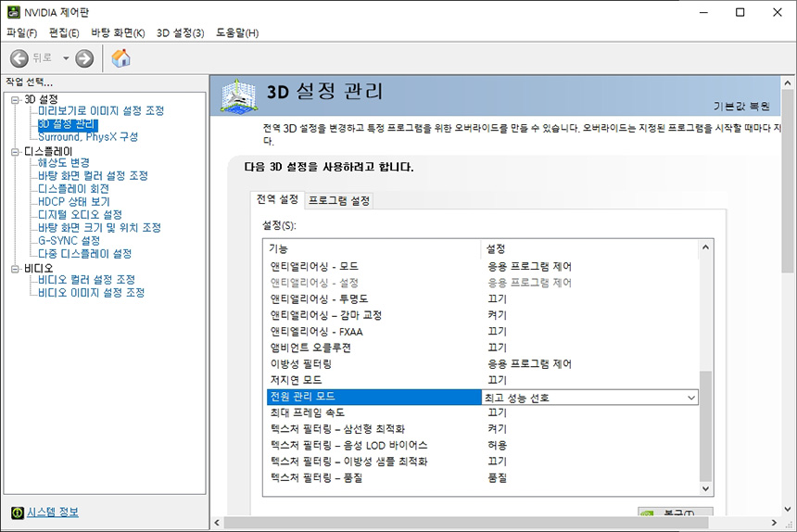The image size is (797, 532).
Task: Open 디스플레이 회전 page
Action: coord(74,189)
